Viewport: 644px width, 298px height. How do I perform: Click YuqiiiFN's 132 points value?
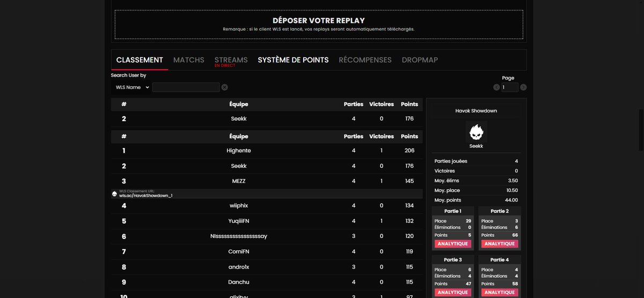pyautogui.click(x=409, y=221)
